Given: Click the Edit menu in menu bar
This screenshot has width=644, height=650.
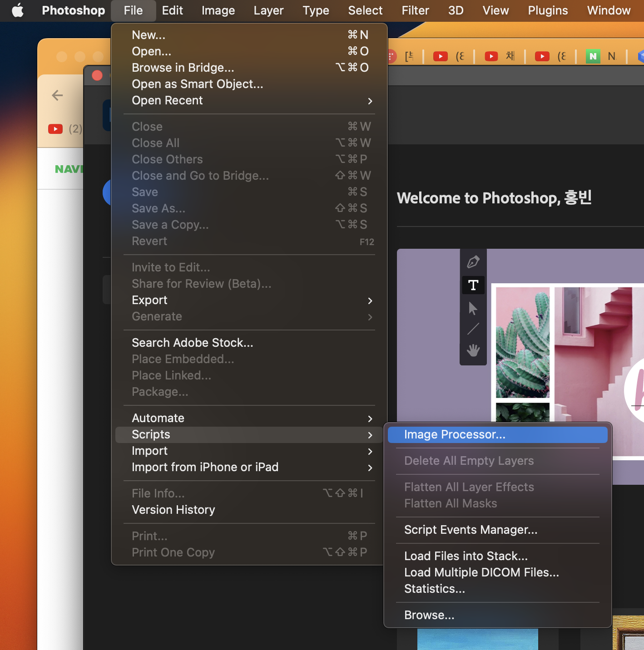Looking at the screenshot, I should click(x=173, y=10).
